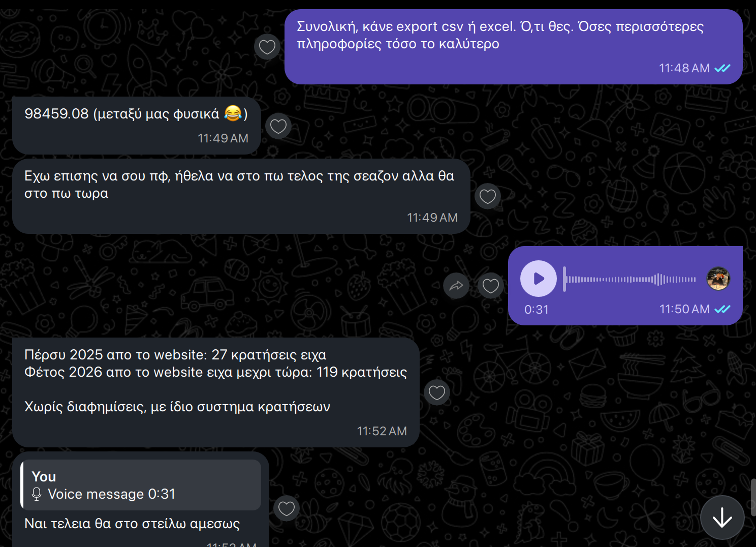Click the message starting 'Εχω επισης να σου πφ'
Screen dimensions: 756x547
[x=241, y=196]
